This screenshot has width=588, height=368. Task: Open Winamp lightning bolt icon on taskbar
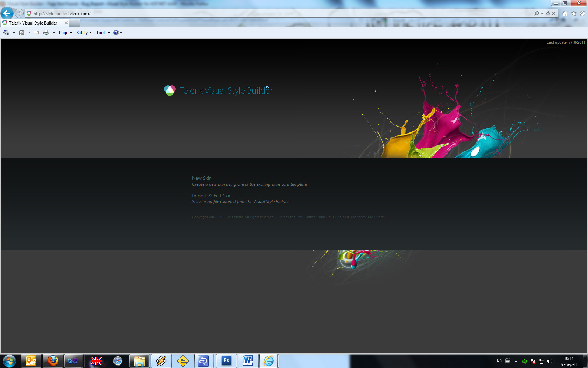click(x=161, y=361)
